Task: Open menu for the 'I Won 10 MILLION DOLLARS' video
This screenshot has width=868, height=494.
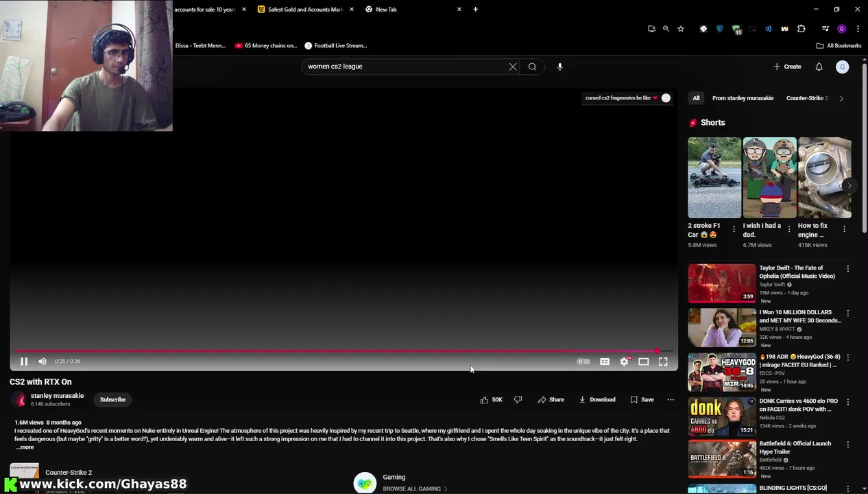Action: [x=847, y=313]
